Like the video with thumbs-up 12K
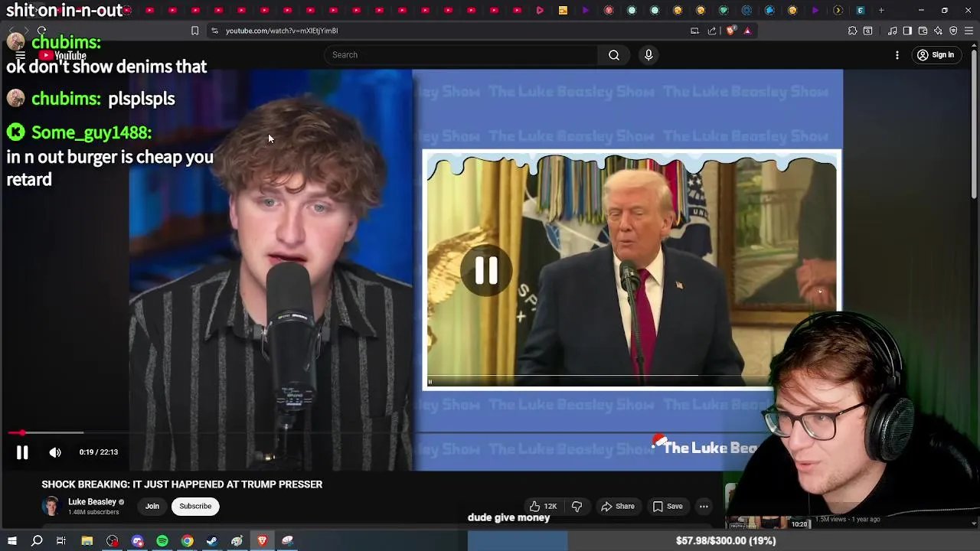 pyautogui.click(x=542, y=506)
